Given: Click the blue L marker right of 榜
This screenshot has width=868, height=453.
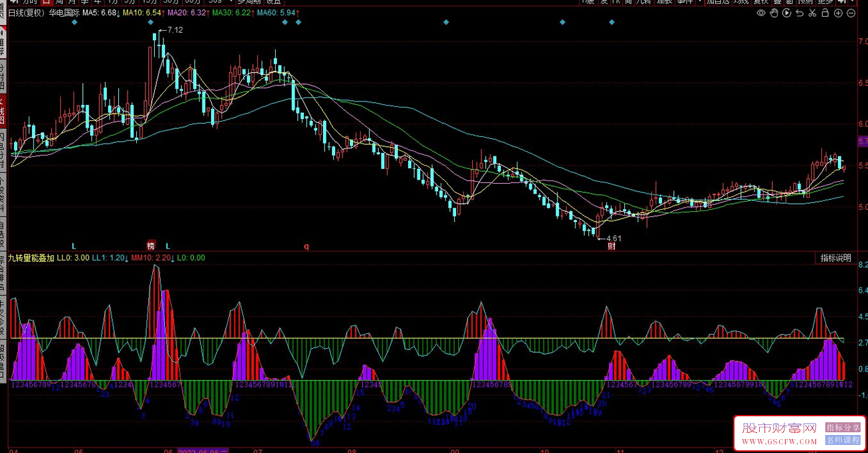Looking at the screenshot, I should pyautogui.click(x=168, y=246).
